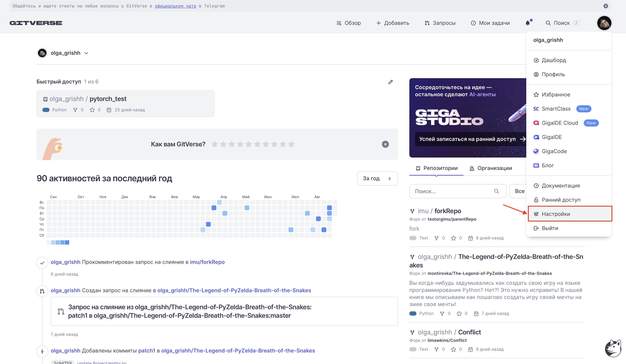This screenshot has width=626, height=364.
Task: Open Мои задачи
Action: click(x=490, y=23)
